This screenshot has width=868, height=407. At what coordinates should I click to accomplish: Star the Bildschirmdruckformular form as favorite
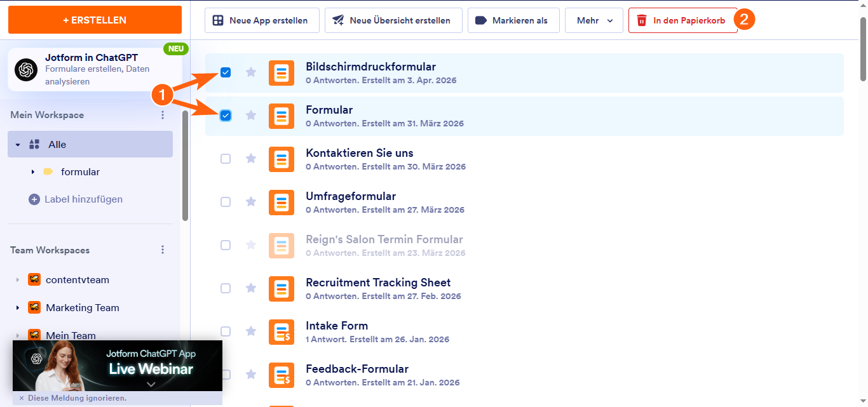click(x=251, y=72)
